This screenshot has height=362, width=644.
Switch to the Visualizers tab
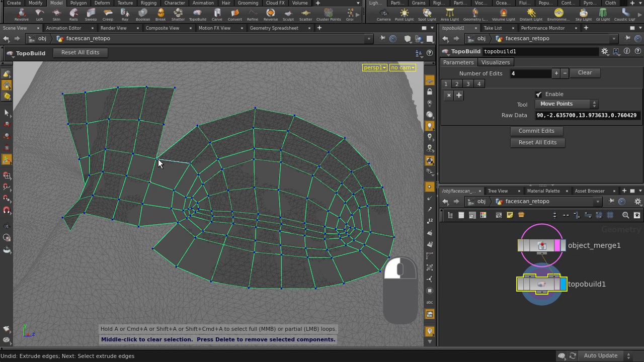click(495, 62)
